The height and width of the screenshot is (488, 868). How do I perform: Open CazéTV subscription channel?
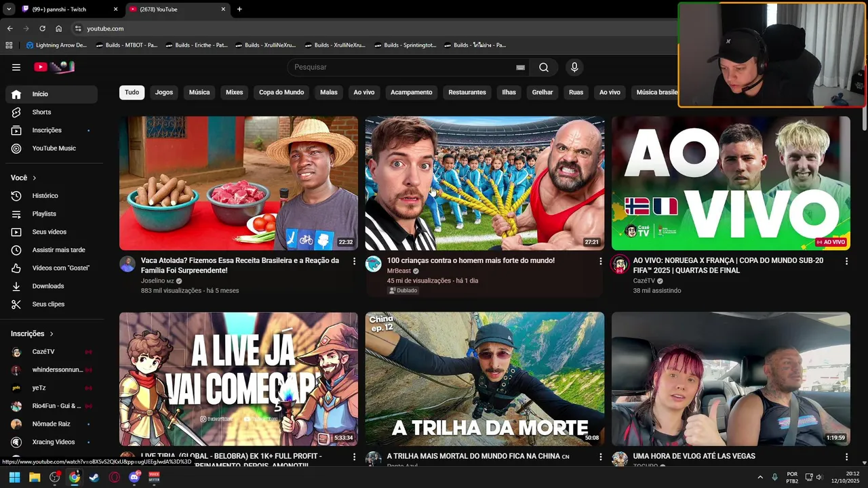tap(52, 352)
